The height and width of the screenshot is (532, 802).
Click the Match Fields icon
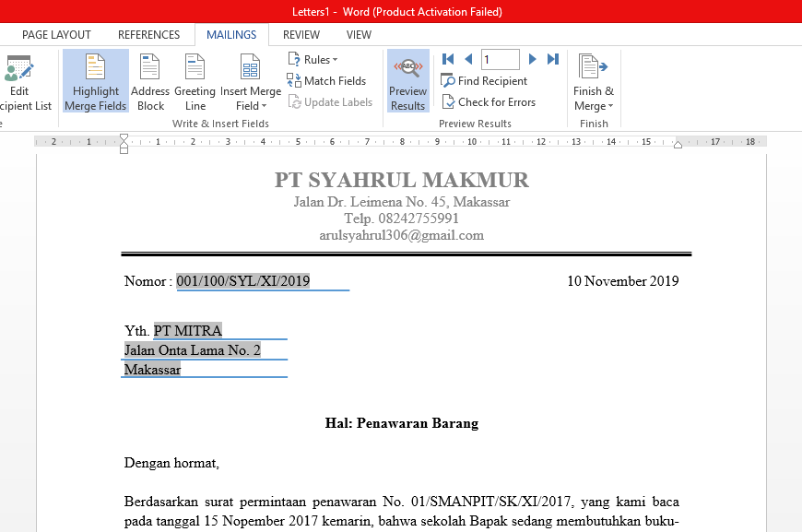(293, 80)
